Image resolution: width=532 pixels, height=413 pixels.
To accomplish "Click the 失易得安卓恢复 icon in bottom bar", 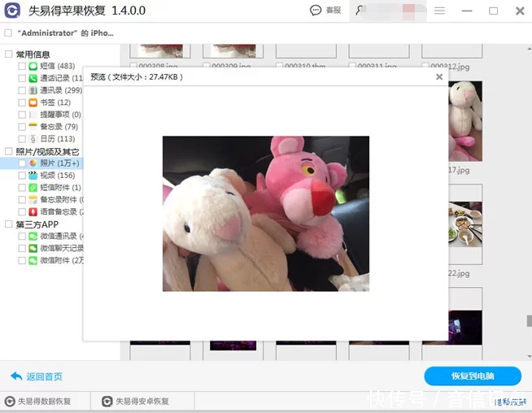I will coord(107,402).
